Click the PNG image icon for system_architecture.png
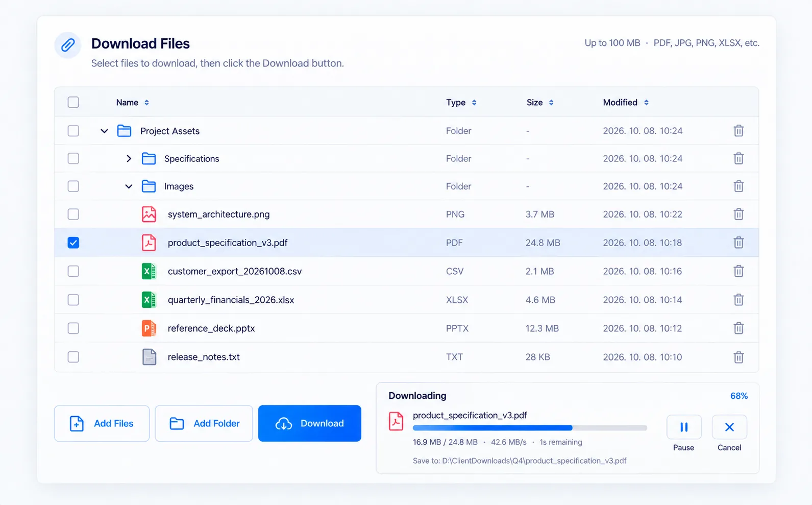 pos(149,214)
